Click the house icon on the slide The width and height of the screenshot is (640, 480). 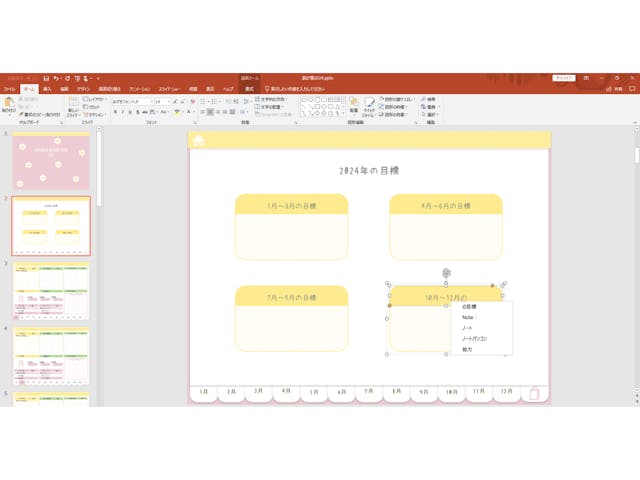198,141
